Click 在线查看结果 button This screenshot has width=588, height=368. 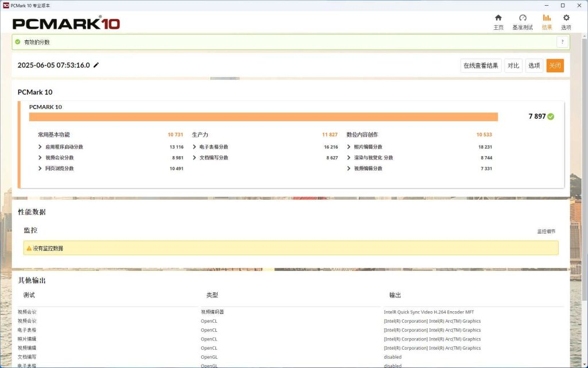point(481,65)
